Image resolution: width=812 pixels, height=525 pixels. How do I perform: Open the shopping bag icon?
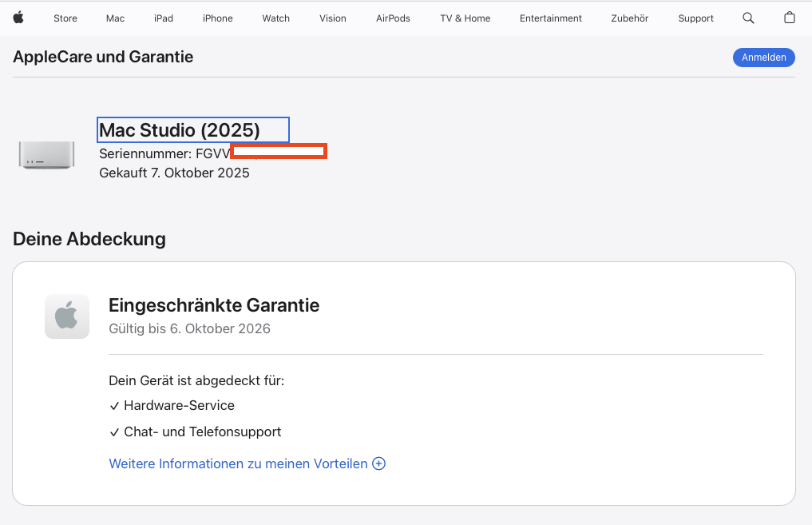789,18
